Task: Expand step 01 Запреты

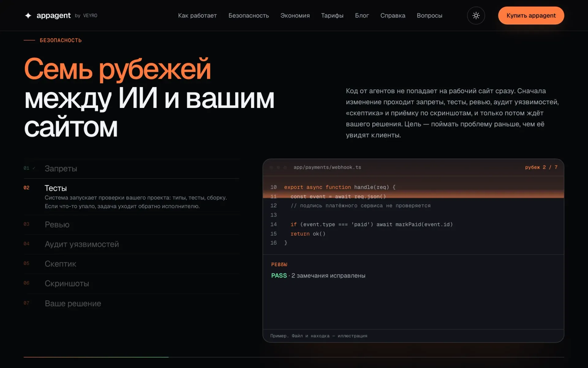Action: [x=131, y=169]
